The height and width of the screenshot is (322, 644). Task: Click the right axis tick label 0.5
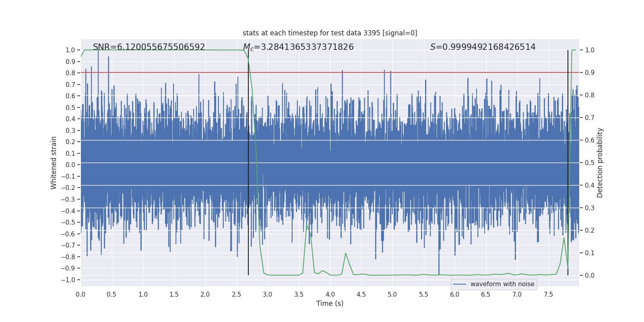(590, 163)
